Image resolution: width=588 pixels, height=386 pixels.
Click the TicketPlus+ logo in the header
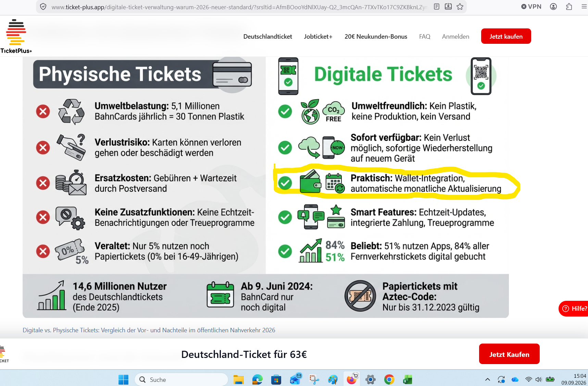[x=16, y=36]
